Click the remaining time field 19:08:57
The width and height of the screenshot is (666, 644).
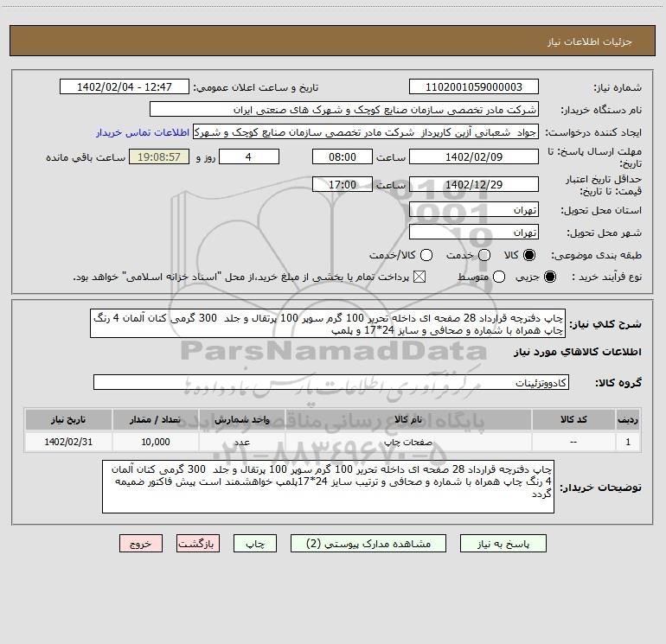[x=159, y=157]
